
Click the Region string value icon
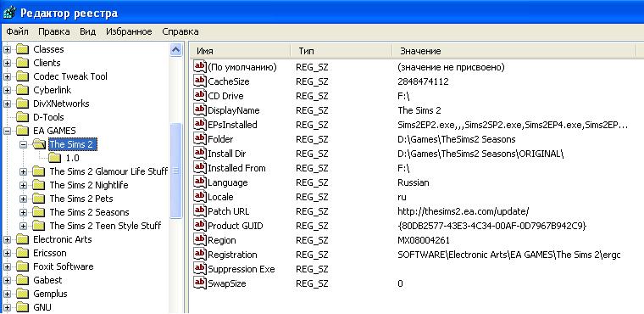[200, 239]
